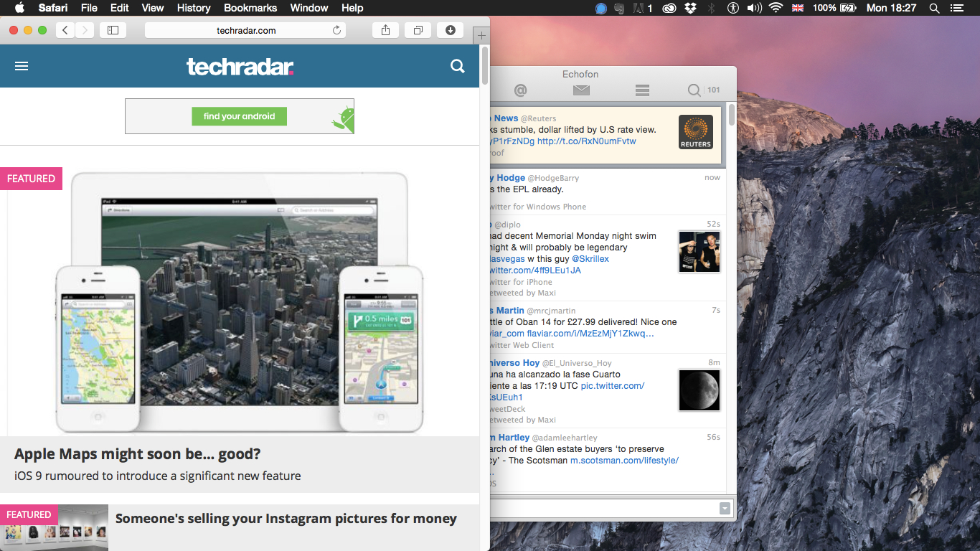The height and width of the screenshot is (551, 980).
Task: Open the volume control icon
Action: click(x=754, y=8)
